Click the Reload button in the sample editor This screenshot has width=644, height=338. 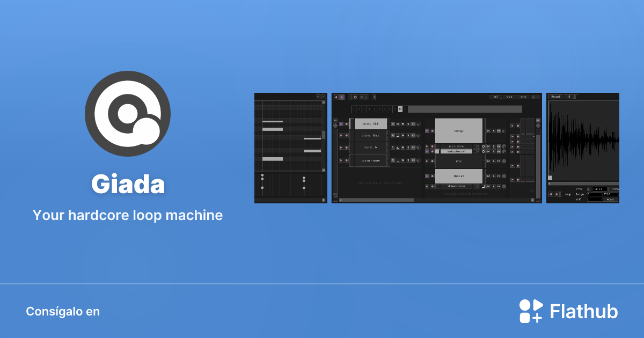tap(556, 97)
